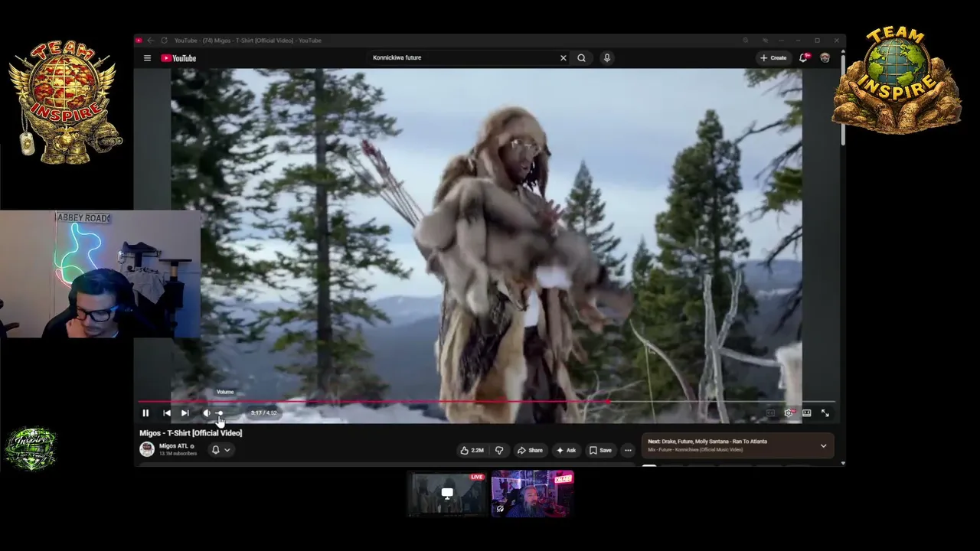
Task: Toggle subtitles in the player
Action: 770,413
